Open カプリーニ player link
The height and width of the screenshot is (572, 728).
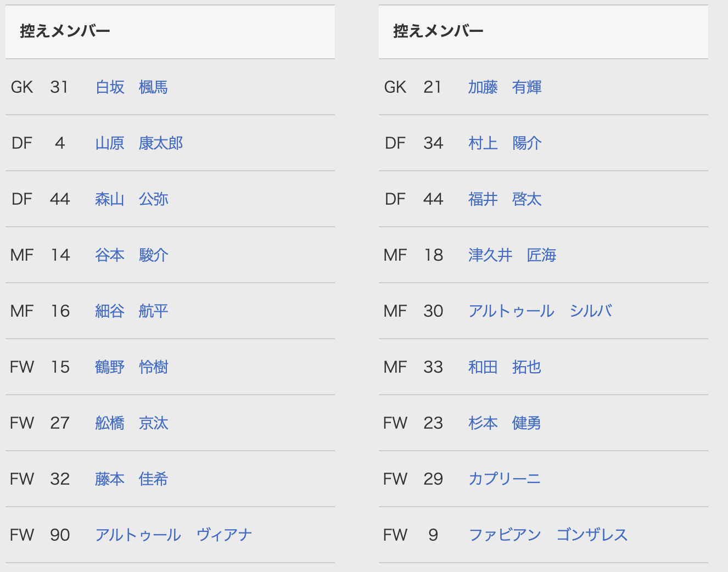tap(504, 479)
